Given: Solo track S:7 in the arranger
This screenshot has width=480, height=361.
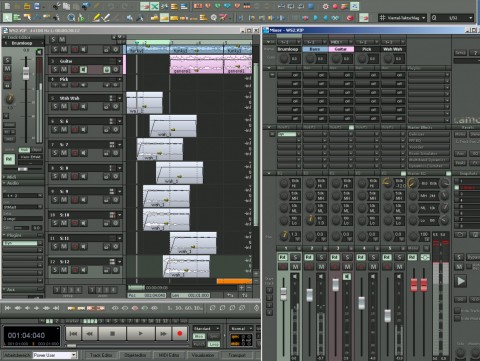Looking at the screenshot, I should (x=55, y=153).
